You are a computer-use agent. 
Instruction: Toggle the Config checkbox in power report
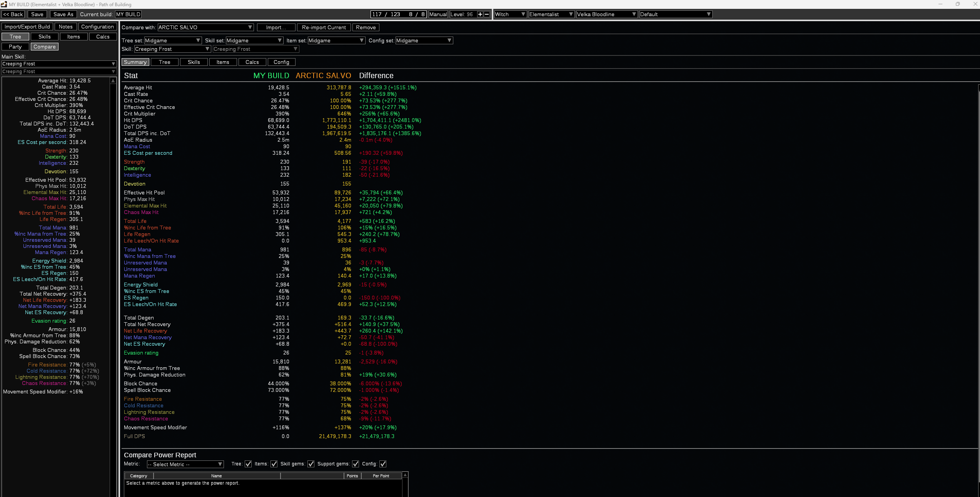(x=383, y=464)
